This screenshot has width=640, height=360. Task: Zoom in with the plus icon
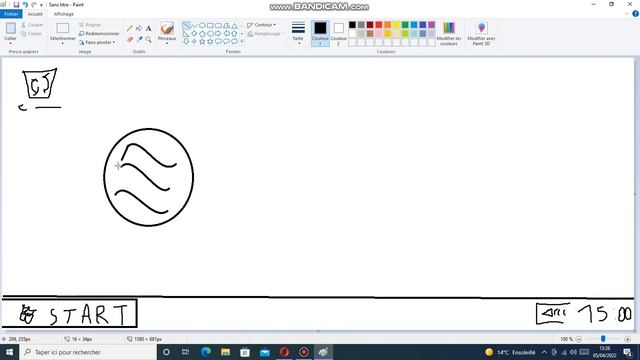coord(627,339)
